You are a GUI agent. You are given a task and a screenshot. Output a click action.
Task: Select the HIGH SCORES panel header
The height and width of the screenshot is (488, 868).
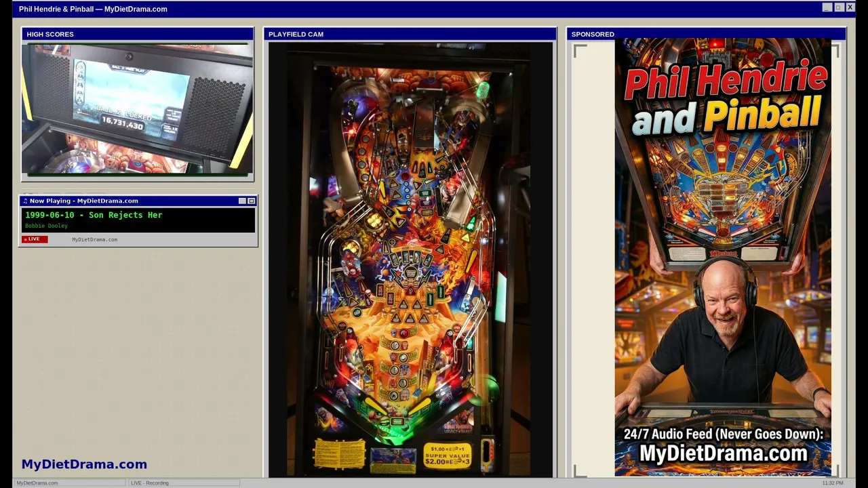coord(138,34)
